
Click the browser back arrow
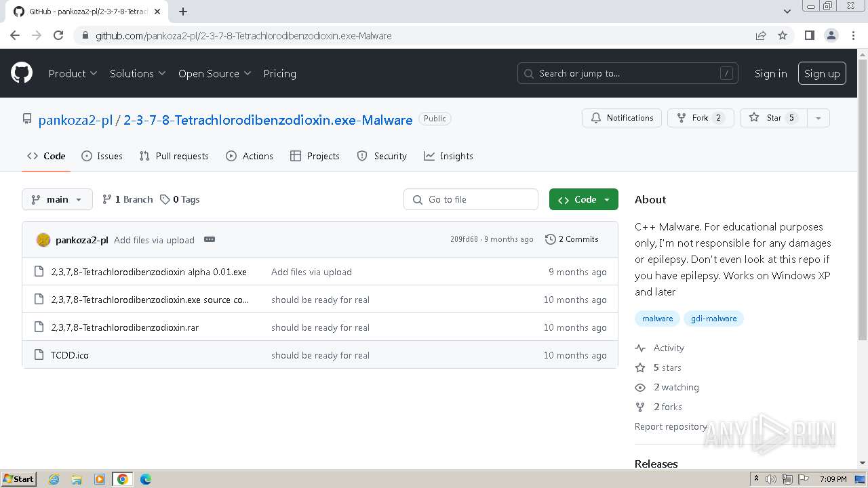coord(15,35)
